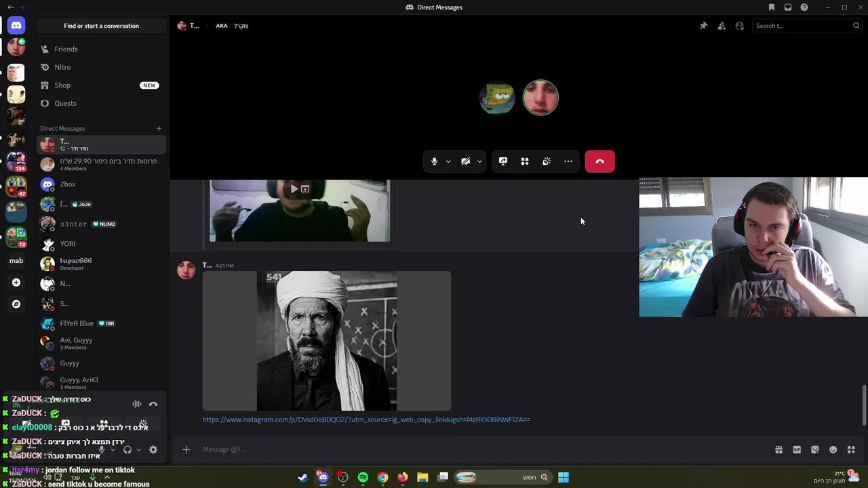Screen dimensions: 868x488
Task: Open user settings gear icon
Action: (153, 449)
